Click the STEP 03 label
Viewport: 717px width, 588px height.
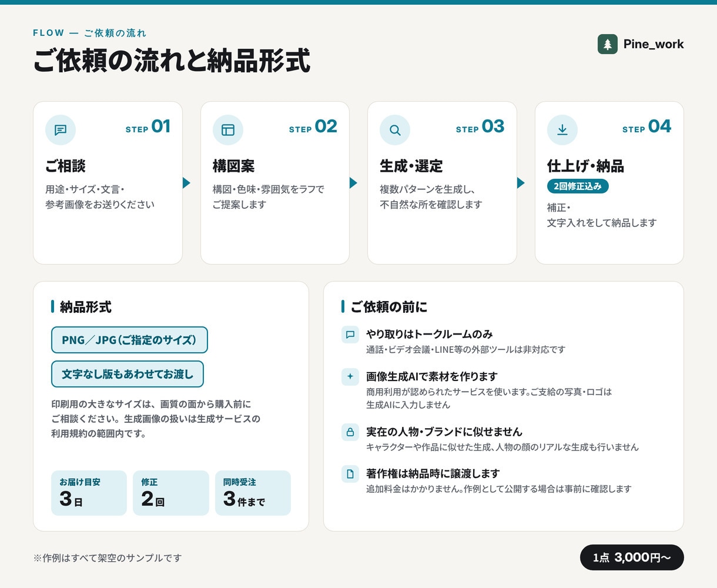coord(480,127)
